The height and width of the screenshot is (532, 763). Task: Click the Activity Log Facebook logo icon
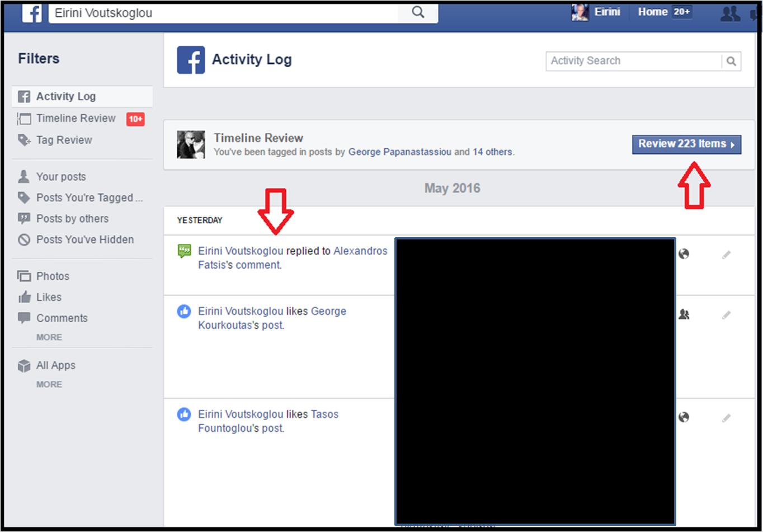[x=191, y=60]
